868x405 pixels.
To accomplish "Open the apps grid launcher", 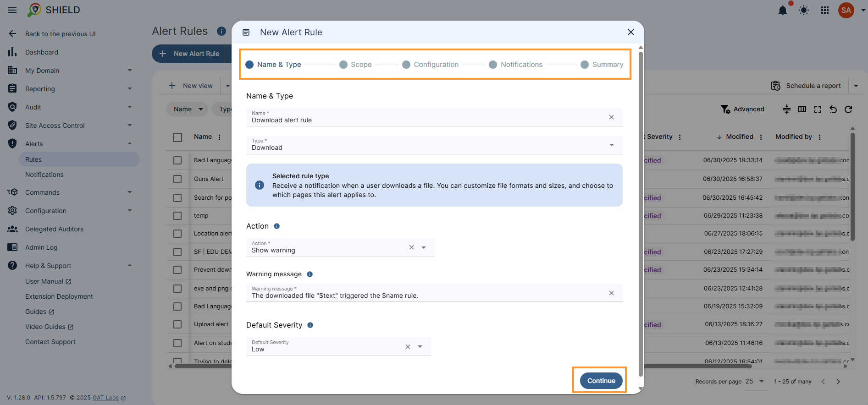I will coord(825,10).
